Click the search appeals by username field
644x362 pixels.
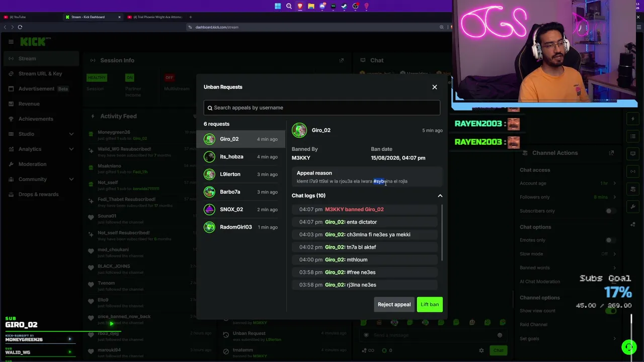coord(322,108)
